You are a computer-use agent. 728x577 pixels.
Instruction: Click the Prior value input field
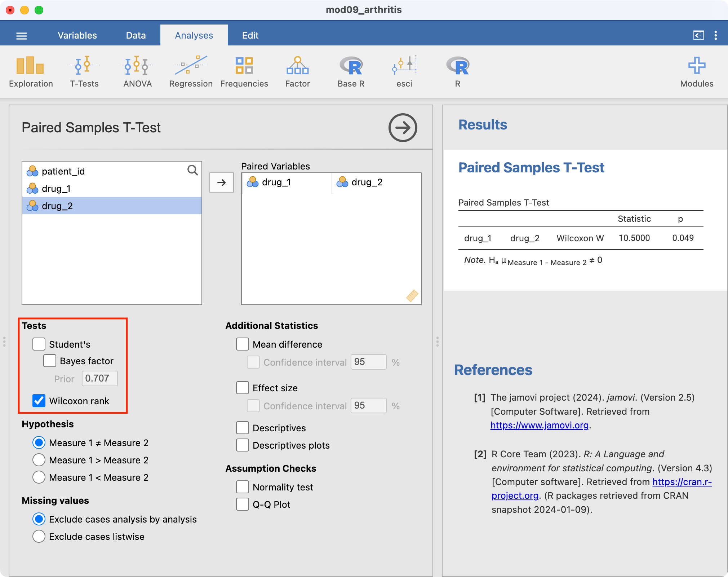point(99,378)
